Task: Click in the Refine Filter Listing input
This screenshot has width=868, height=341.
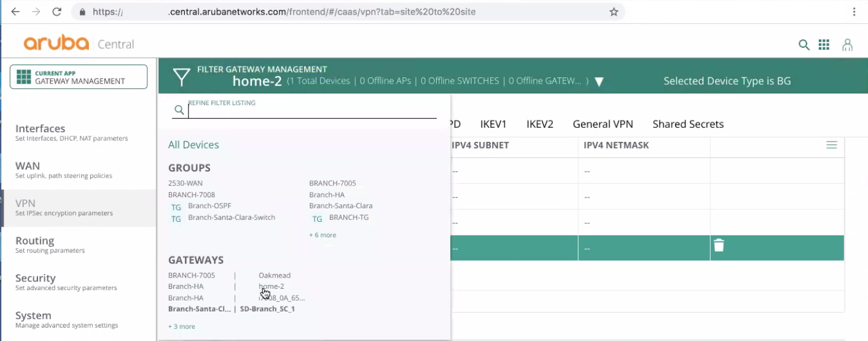Action: [312, 111]
